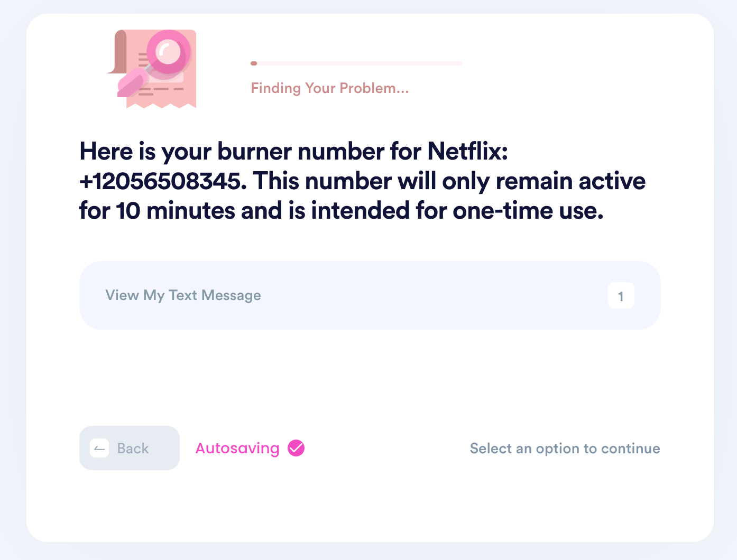The height and width of the screenshot is (560, 737).
Task: Click the number 1 shortcut badge
Action: click(x=621, y=296)
